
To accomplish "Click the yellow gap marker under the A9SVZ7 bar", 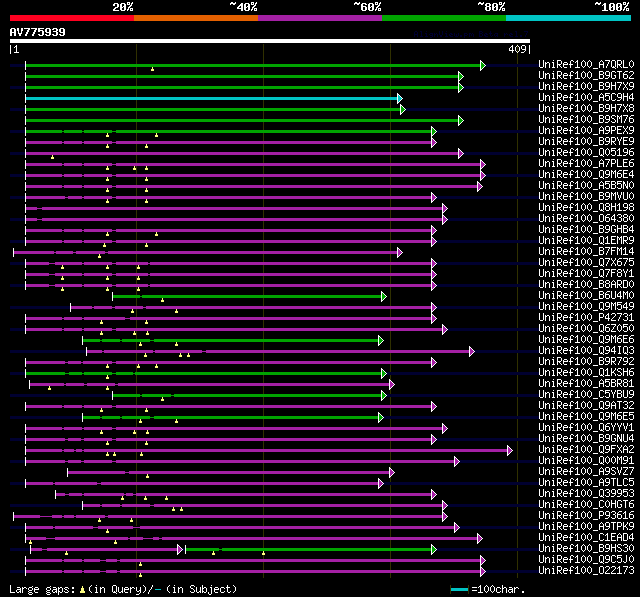I will click(x=147, y=477).
